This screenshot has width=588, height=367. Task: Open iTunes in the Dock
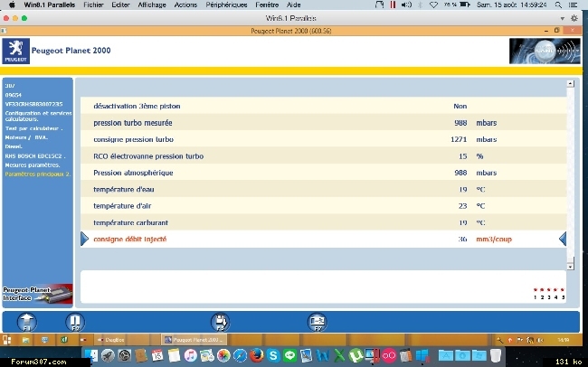pyautogui.click(x=191, y=355)
